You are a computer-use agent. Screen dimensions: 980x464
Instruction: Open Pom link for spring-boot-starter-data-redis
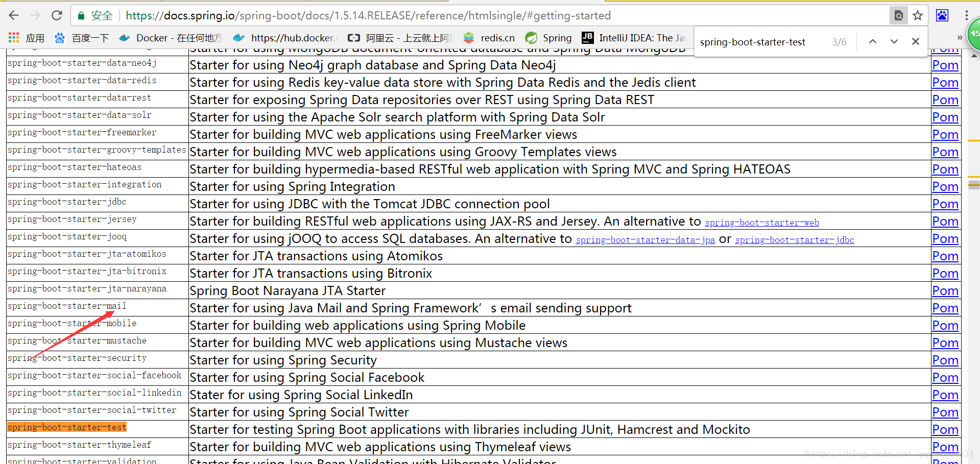tap(945, 83)
